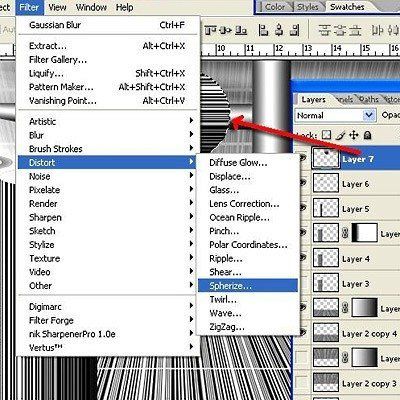Hide Layer 4 using its eye icon

303,257
